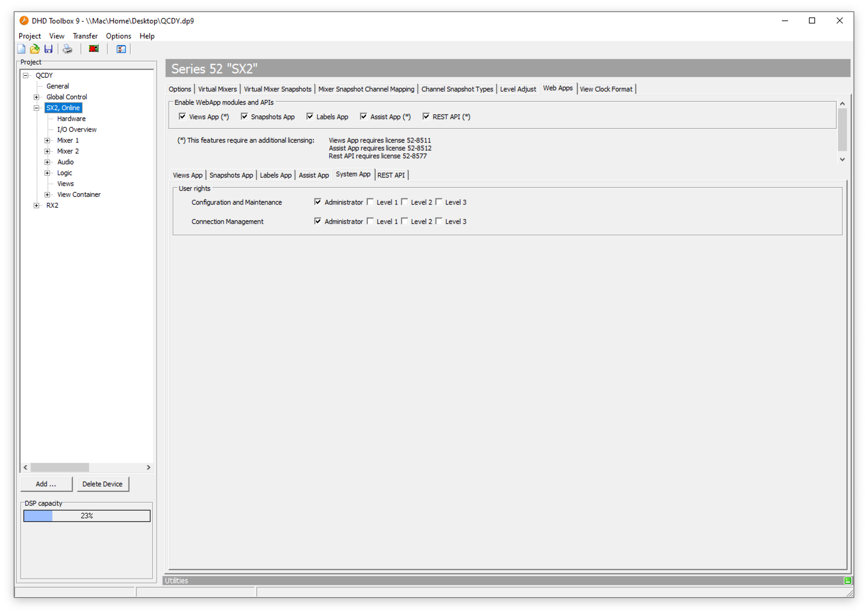Screen dimensions: 868x614
Task: Expand the View Container node
Action: [x=47, y=195]
